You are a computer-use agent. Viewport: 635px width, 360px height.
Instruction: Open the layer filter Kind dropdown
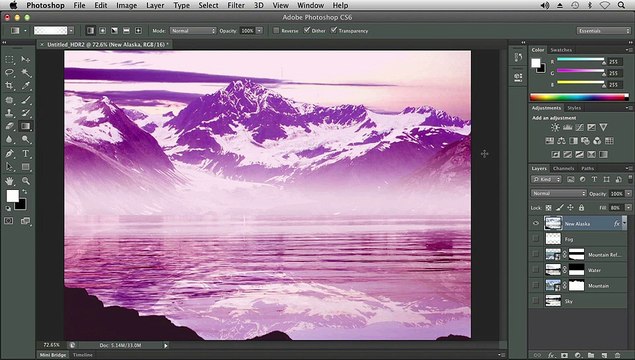(546, 179)
